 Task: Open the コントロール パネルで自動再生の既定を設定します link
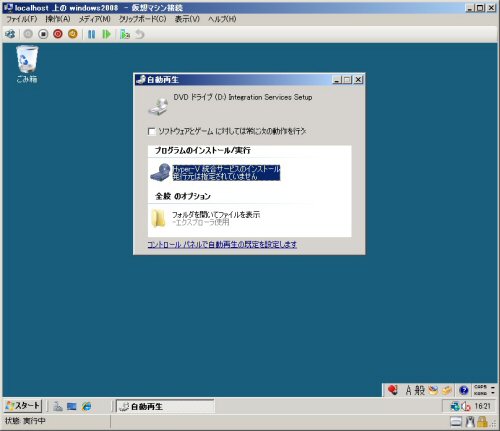(x=222, y=245)
